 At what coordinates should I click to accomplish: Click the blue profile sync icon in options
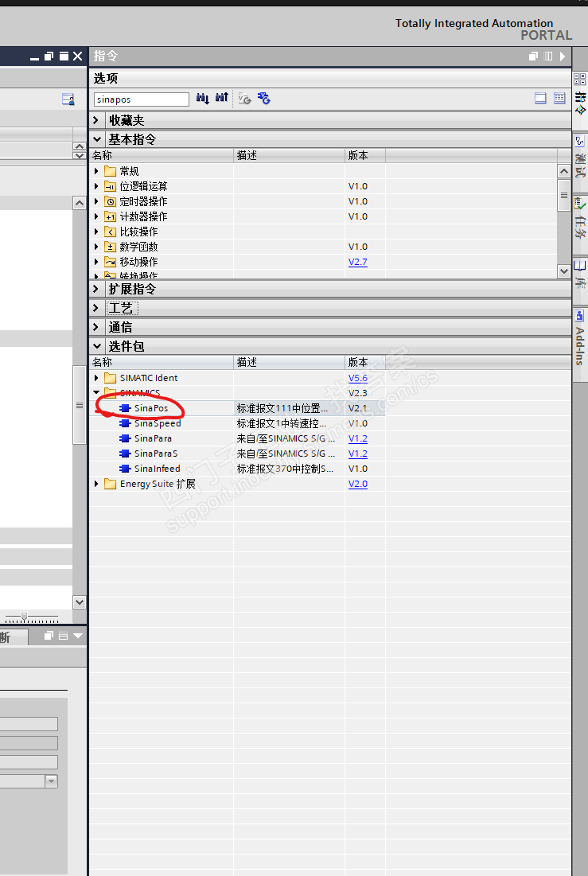click(x=264, y=99)
